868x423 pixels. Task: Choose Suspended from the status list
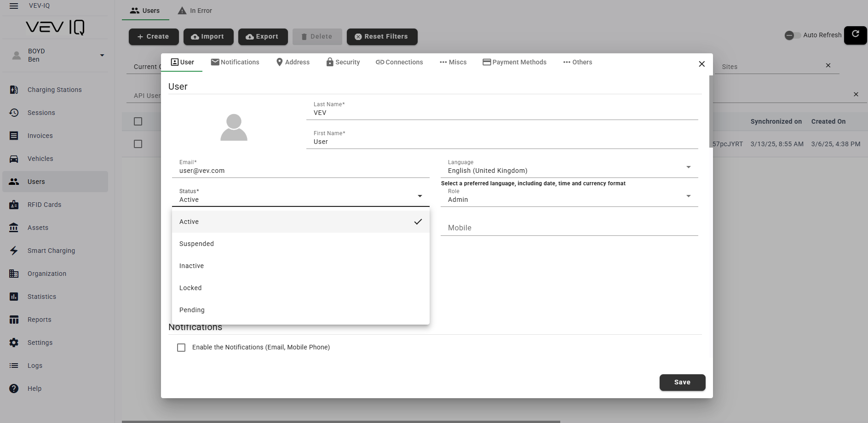[x=196, y=244]
